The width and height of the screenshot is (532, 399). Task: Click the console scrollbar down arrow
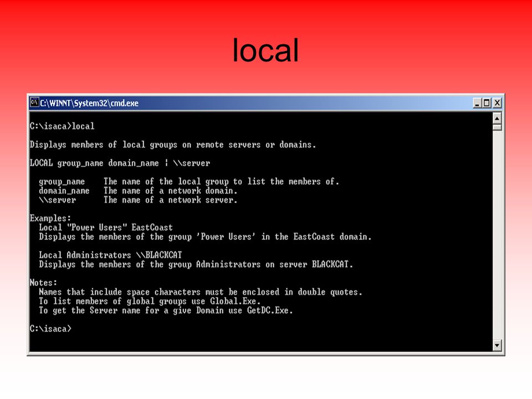[497, 346]
